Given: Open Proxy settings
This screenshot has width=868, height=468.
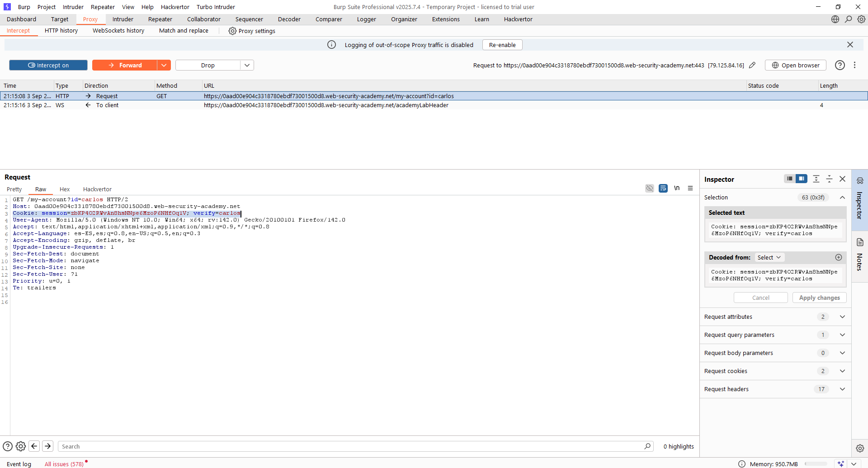Looking at the screenshot, I should coord(252,31).
